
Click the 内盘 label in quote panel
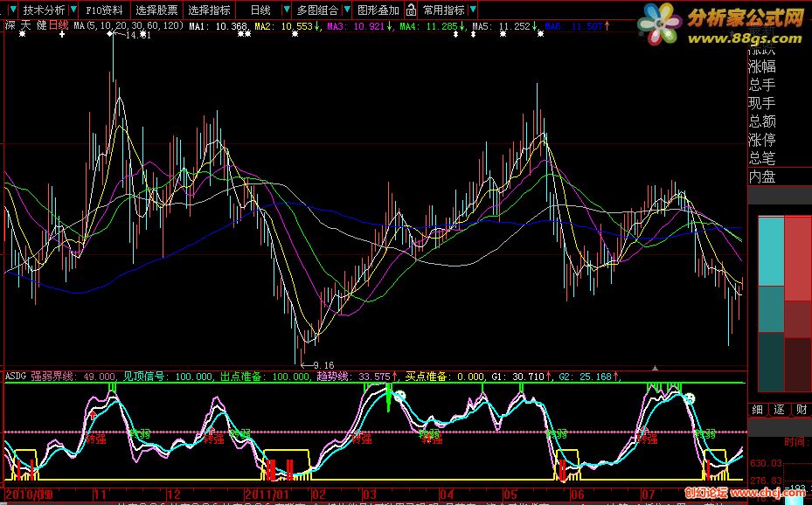point(762,177)
